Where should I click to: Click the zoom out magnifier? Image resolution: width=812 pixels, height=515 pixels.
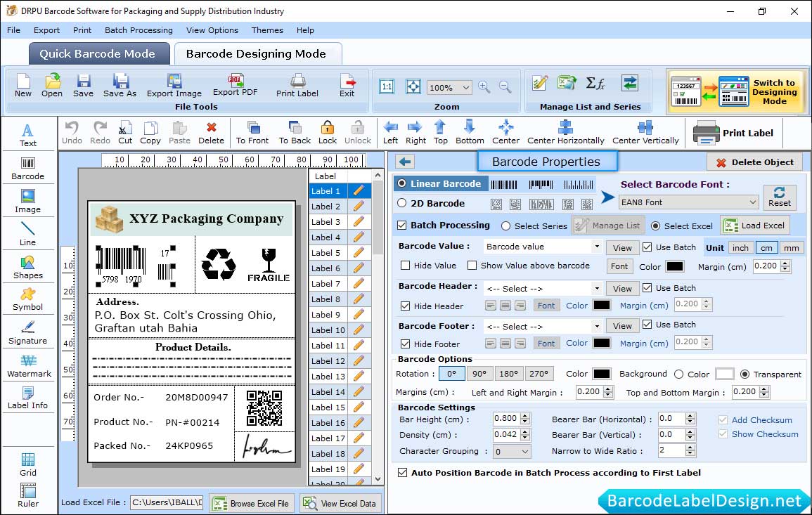tap(505, 87)
